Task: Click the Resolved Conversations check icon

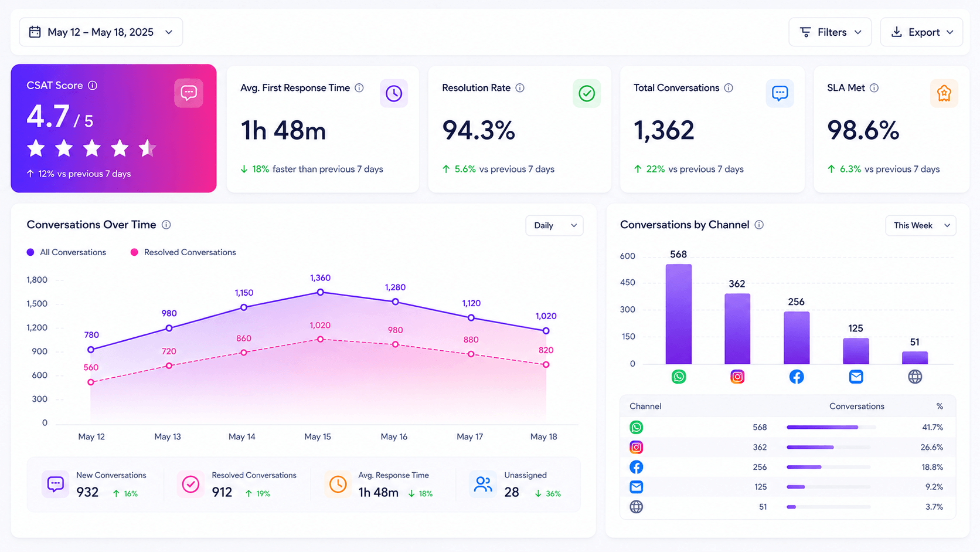Action: [x=190, y=485]
